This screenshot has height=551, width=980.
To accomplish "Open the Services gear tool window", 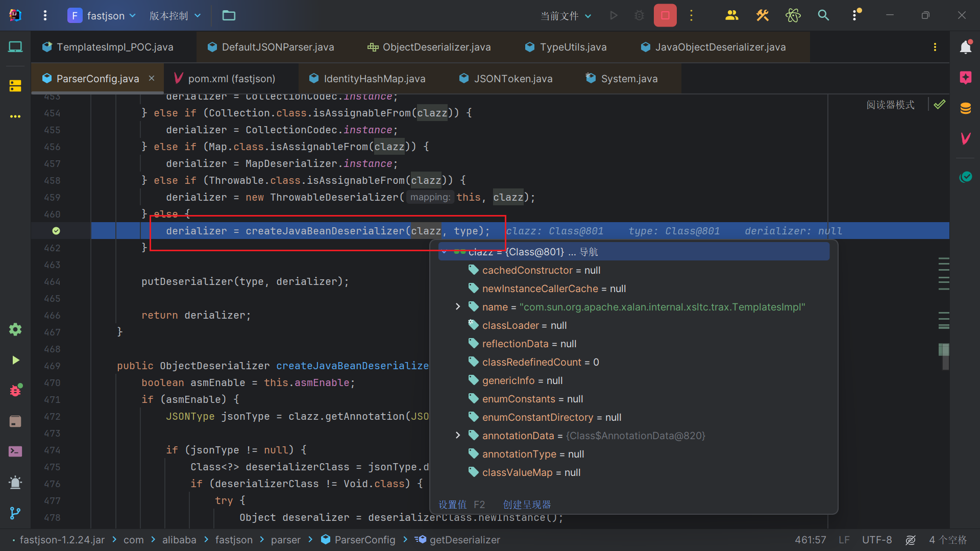I will (x=15, y=329).
